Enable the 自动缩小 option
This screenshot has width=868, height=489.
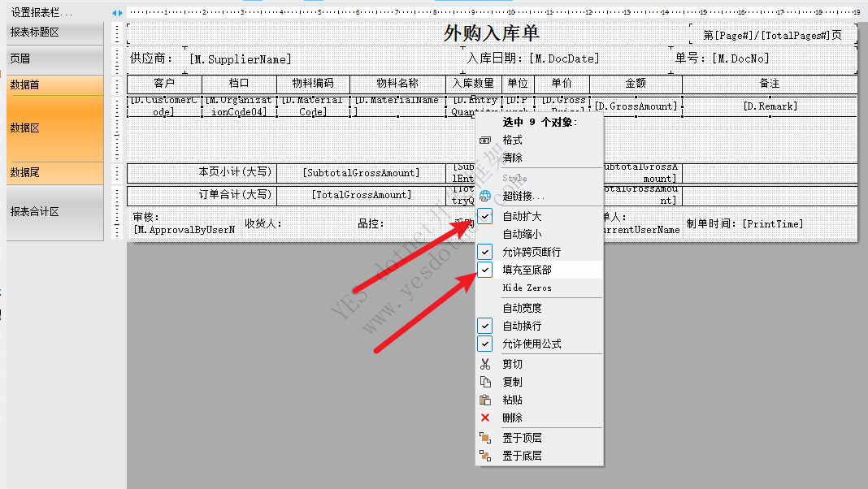[522, 234]
